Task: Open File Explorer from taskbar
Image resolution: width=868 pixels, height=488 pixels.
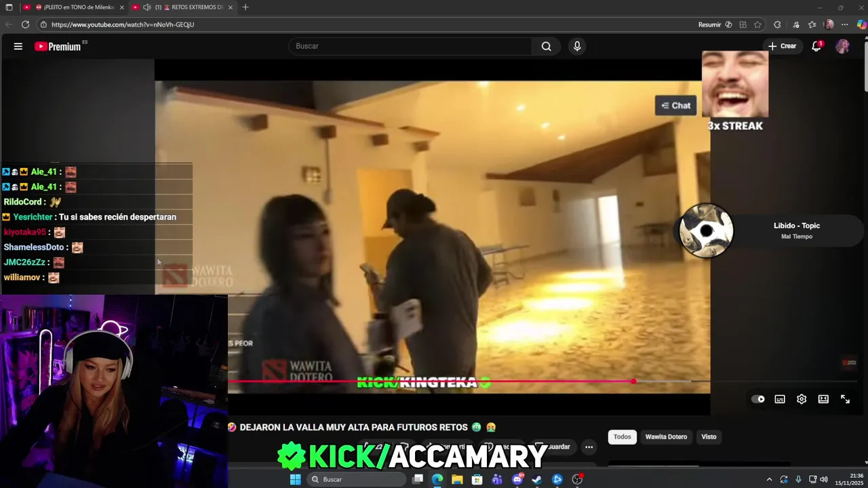Action: 457,479
